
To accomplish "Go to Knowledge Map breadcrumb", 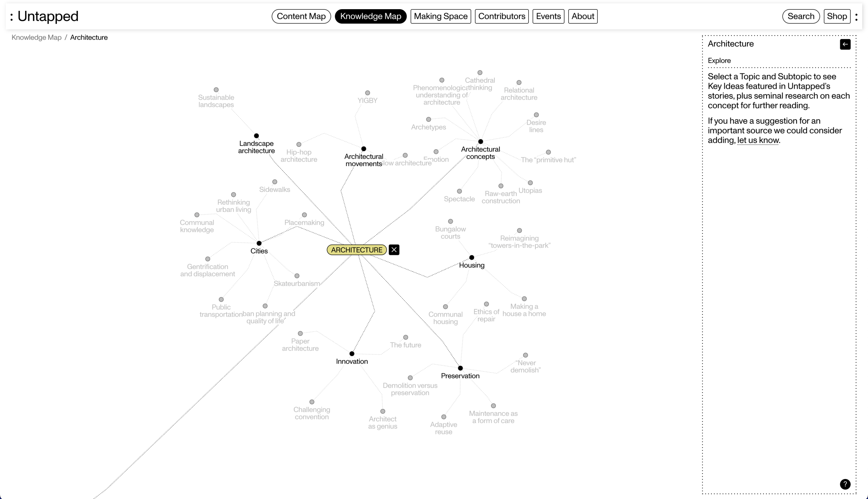I will [x=36, y=37].
